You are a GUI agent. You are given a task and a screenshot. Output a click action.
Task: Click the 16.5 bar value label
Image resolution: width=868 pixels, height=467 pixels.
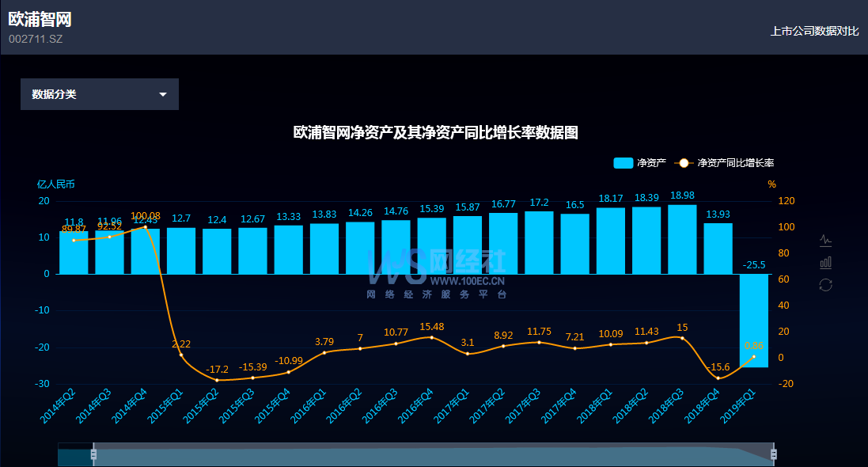tap(575, 205)
